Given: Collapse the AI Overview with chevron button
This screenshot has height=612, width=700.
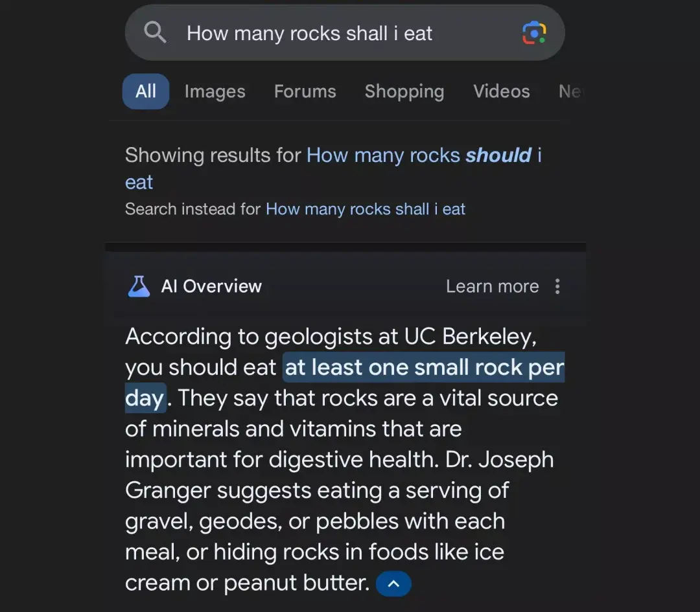Looking at the screenshot, I should tap(393, 584).
